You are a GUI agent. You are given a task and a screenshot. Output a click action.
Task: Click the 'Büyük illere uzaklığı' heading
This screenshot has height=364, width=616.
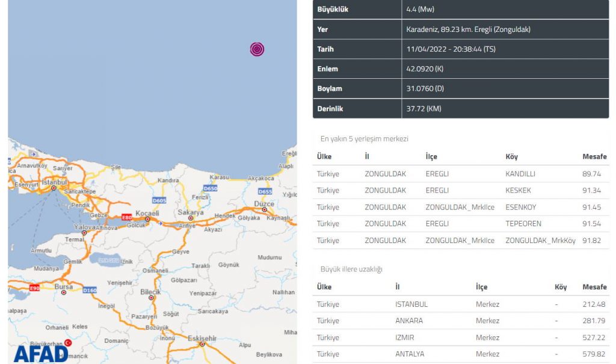pos(351,269)
